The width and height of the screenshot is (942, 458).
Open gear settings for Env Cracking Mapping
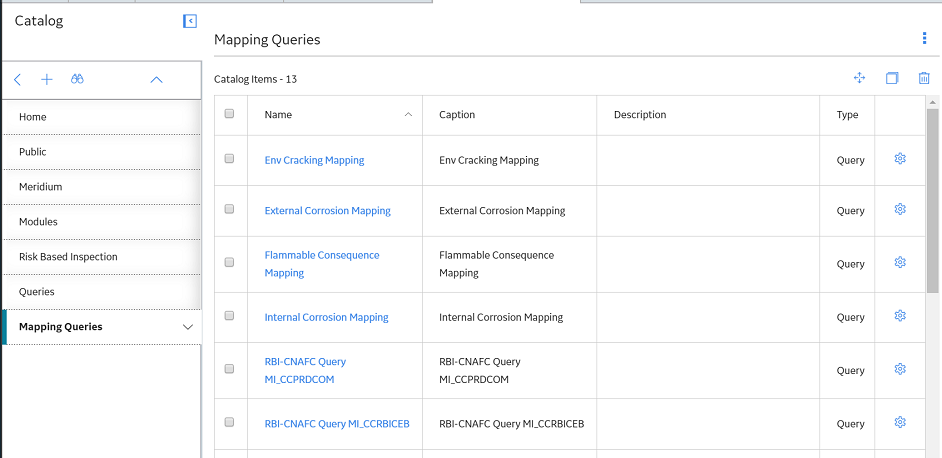[x=899, y=159]
